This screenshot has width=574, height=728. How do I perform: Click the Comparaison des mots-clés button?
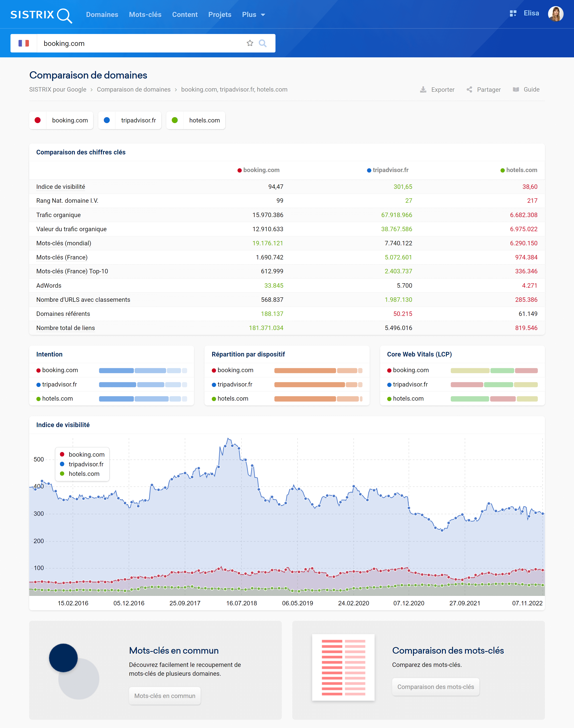click(436, 687)
